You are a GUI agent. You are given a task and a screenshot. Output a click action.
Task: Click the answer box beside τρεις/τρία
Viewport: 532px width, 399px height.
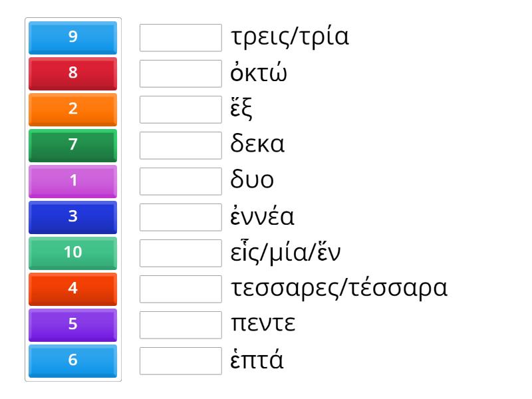tap(181, 37)
